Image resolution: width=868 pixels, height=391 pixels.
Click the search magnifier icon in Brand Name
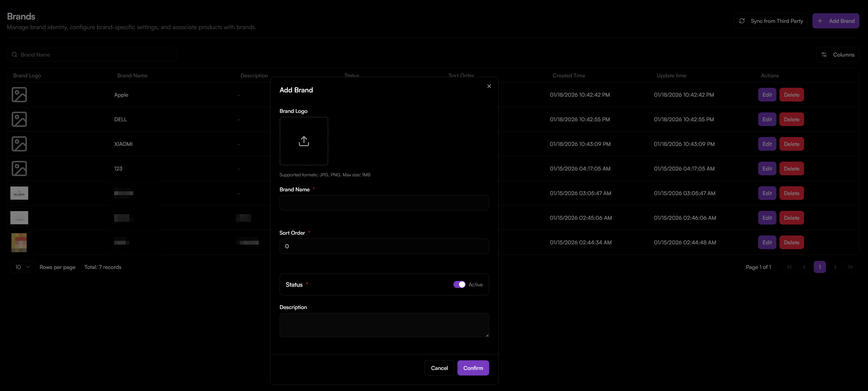click(x=14, y=55)
